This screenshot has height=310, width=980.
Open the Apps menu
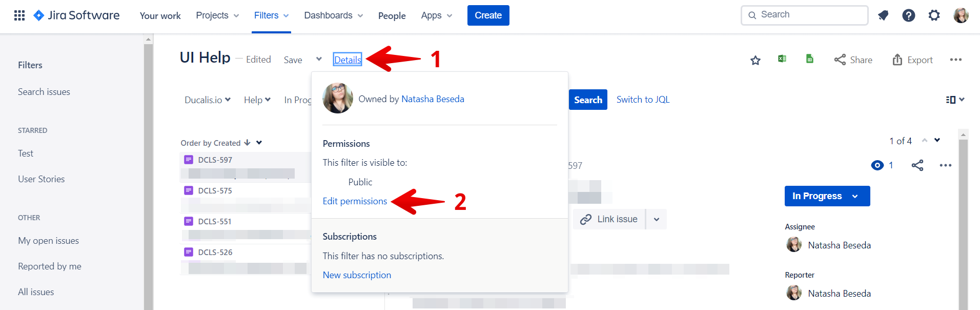click(x=437, y=15)
